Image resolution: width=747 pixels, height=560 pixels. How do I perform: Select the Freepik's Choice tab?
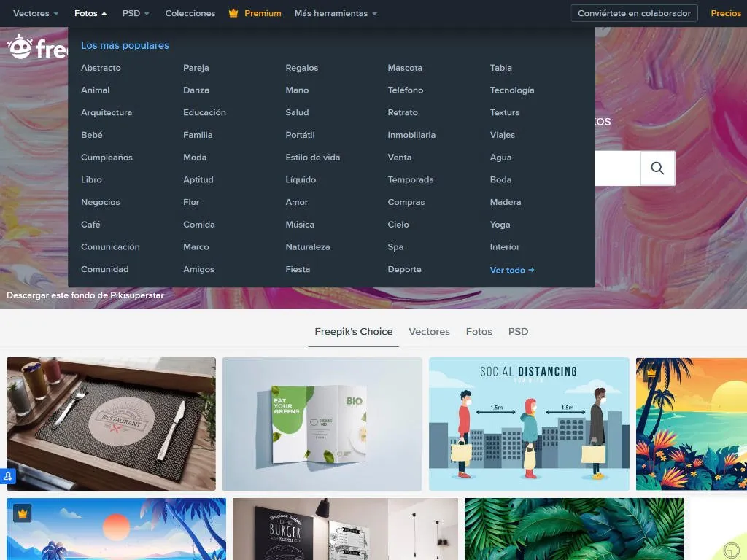click(x=354, y=332)
